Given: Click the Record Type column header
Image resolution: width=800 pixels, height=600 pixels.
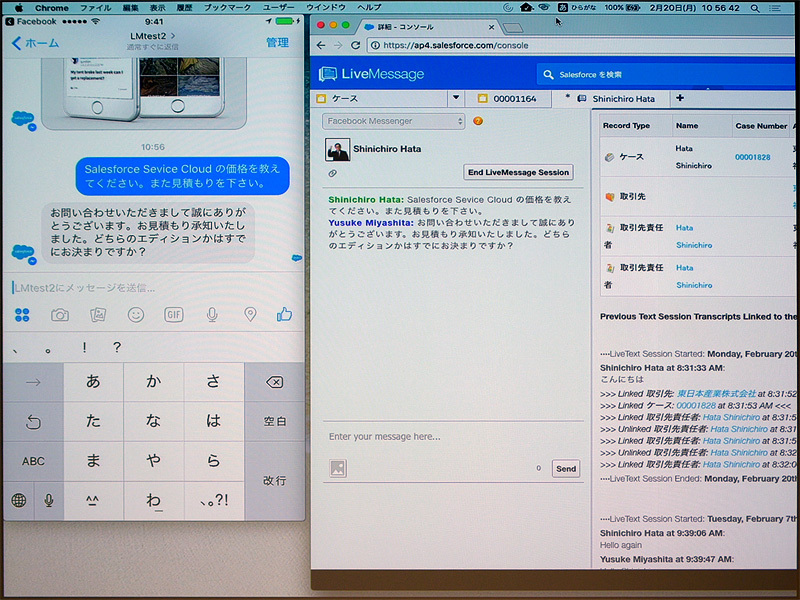Looking at the screenshot, I should tap(626, 126).
